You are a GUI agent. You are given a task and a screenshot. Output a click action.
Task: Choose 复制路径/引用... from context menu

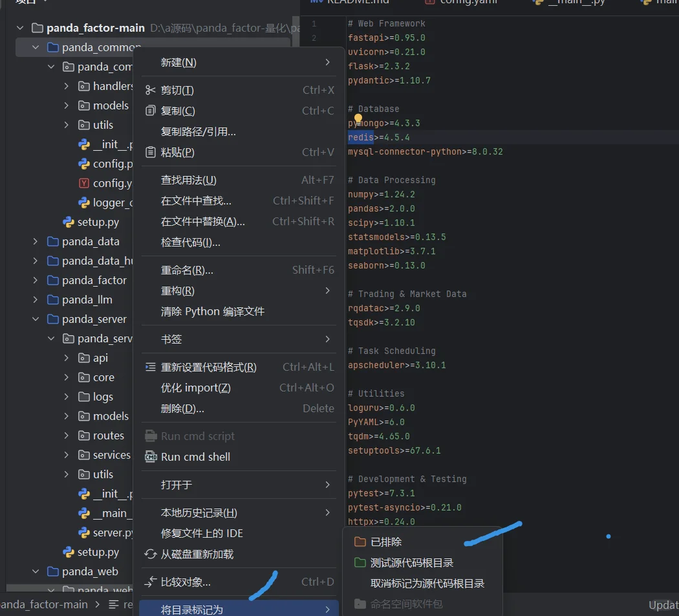click(239, 132)
